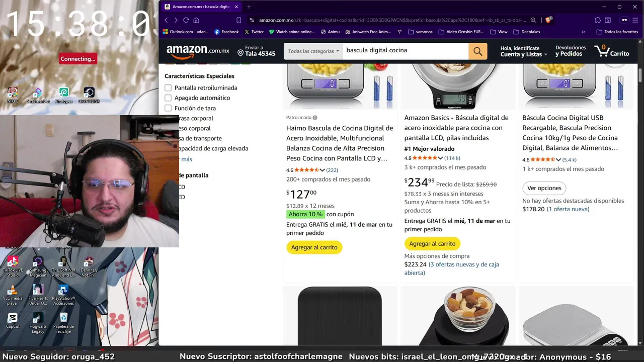Select the Amazon.com.mx browser tab
The image size is (644, 362).
(200, 7)
